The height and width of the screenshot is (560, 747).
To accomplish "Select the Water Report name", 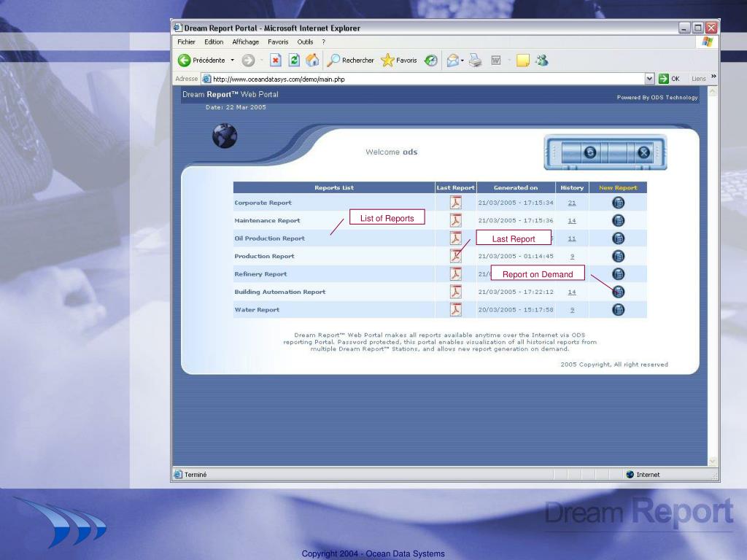I will pos(257,309).
